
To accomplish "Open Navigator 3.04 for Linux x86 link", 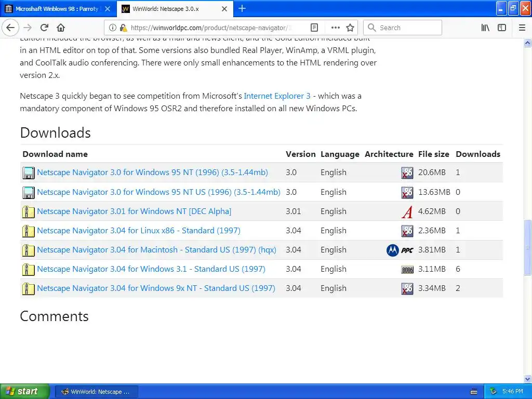I will (138, 231).
